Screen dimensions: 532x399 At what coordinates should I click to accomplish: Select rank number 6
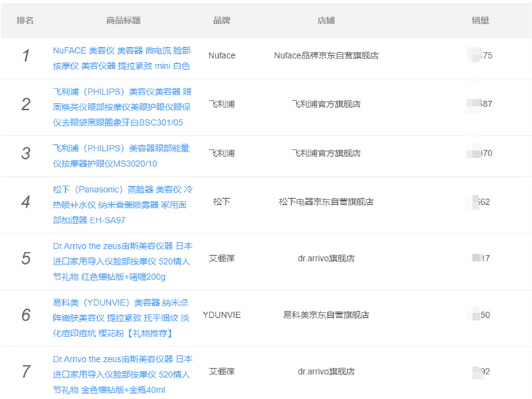point(26,315)
